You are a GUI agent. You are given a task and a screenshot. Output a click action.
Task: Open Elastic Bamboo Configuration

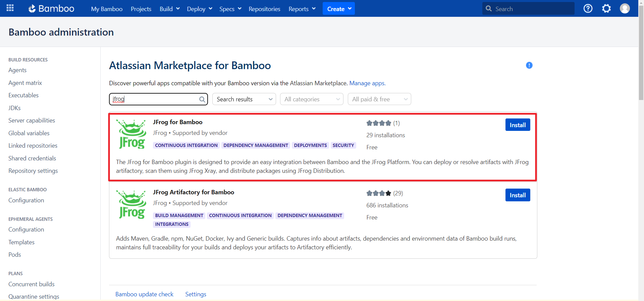pos(26,200)
